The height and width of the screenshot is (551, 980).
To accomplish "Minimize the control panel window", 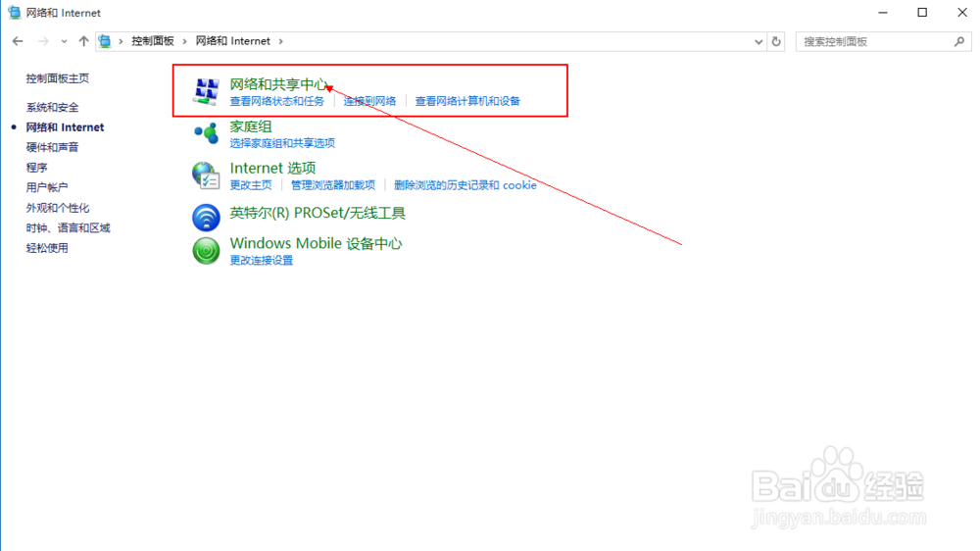I will (883, 13).
